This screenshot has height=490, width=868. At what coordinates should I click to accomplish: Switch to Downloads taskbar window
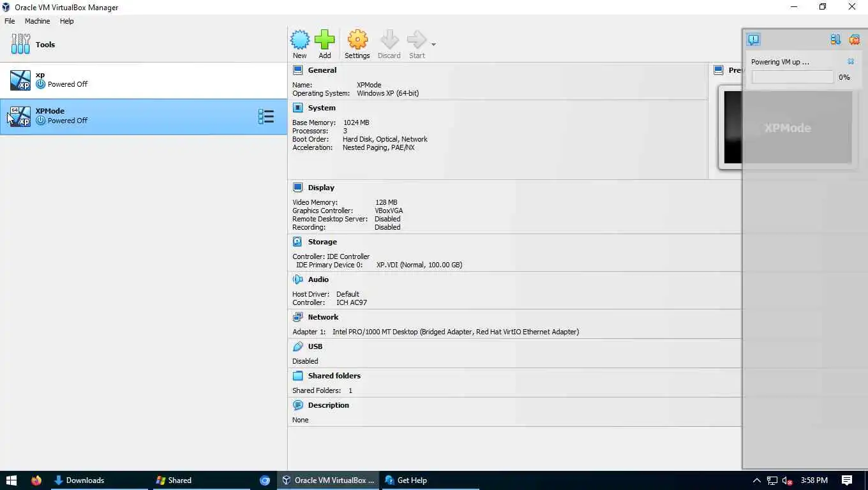pyautogui.click(x=98, y=480)
